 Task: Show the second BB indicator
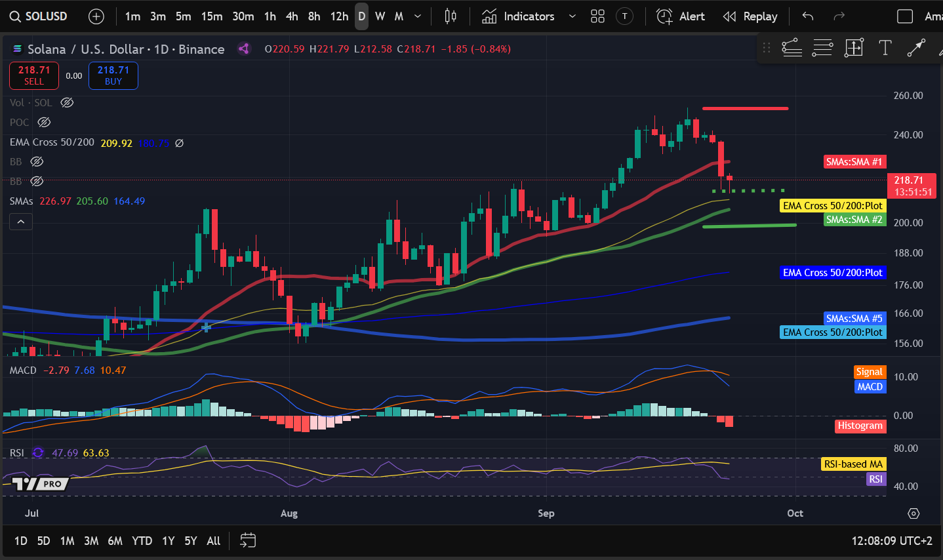pyautogui.click(x=37, y=181)
